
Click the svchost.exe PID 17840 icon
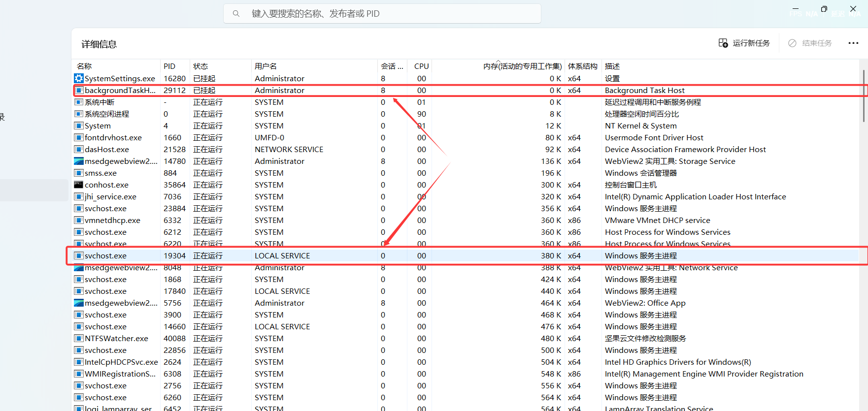79,291
